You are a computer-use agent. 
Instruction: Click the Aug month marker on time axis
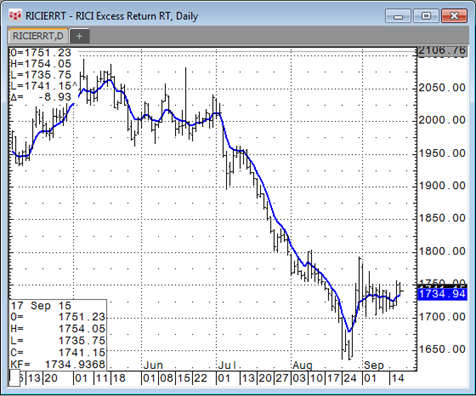pos(302,365)
